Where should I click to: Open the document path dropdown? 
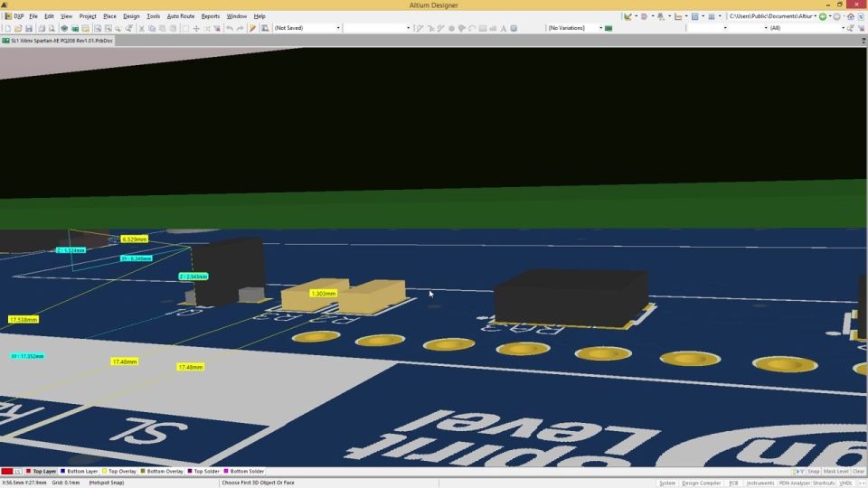click(x=815, y=16)
